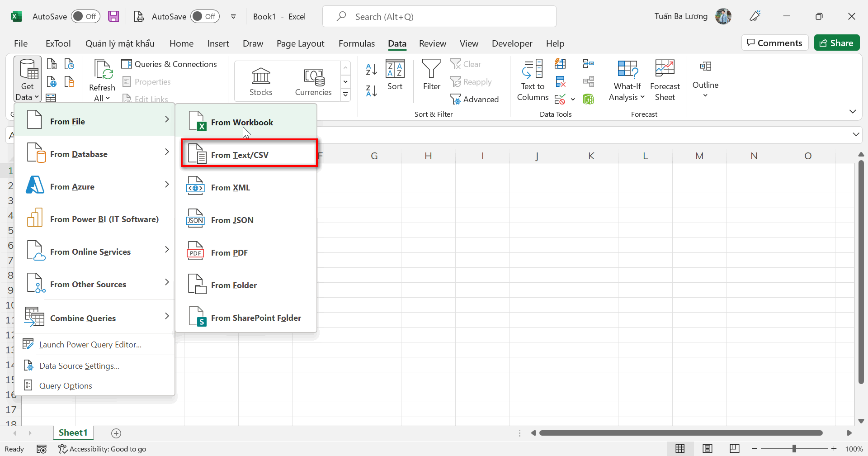This screenshot has height=456, width=868.
Task: Open Data Source Settings
Action: coord(95,366)
